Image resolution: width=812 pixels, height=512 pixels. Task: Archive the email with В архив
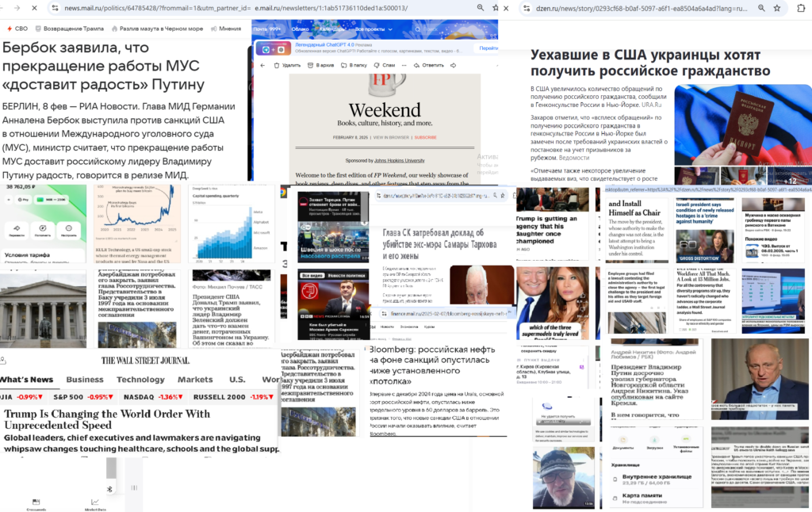[x=321, y=65]
